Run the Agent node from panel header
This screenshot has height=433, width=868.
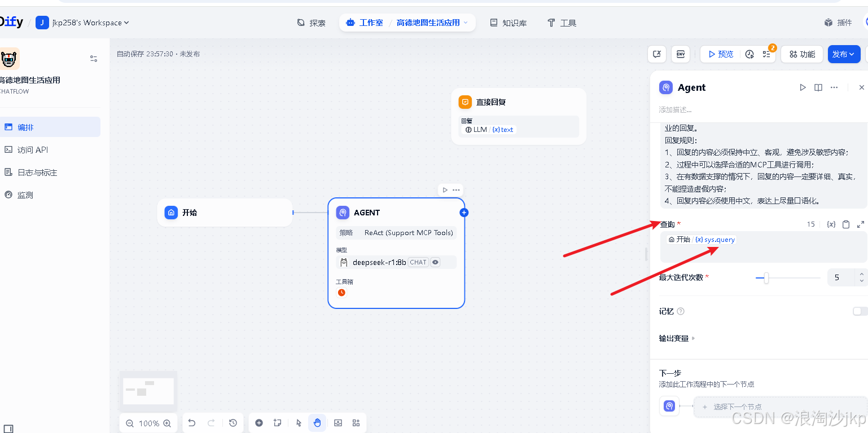(x=803, y=87)
